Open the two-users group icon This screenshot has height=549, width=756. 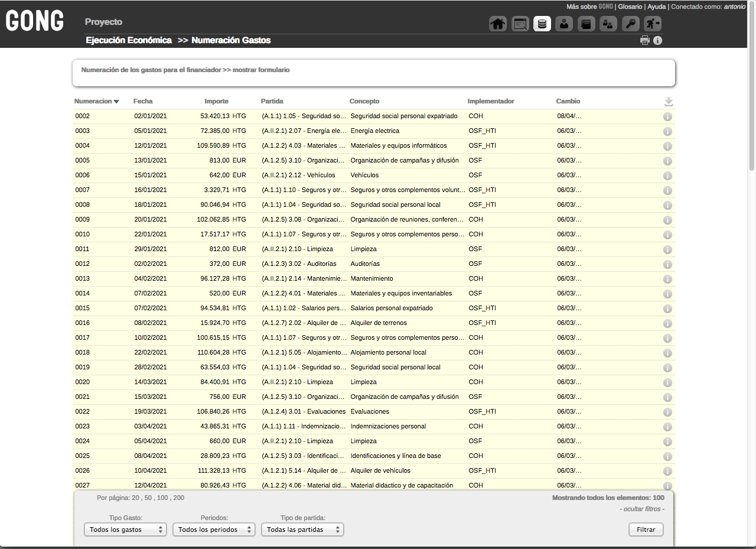(608, 24)
